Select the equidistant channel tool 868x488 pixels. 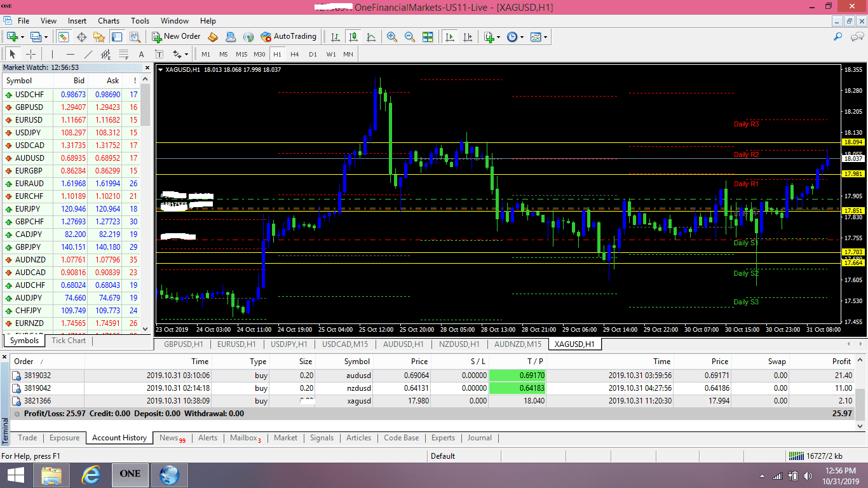[x=105, y=54]
